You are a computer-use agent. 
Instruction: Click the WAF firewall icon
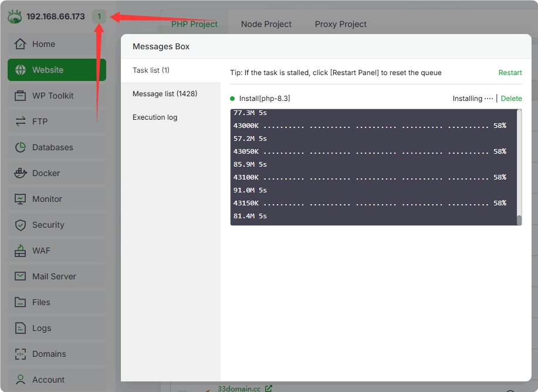[21, 251]
